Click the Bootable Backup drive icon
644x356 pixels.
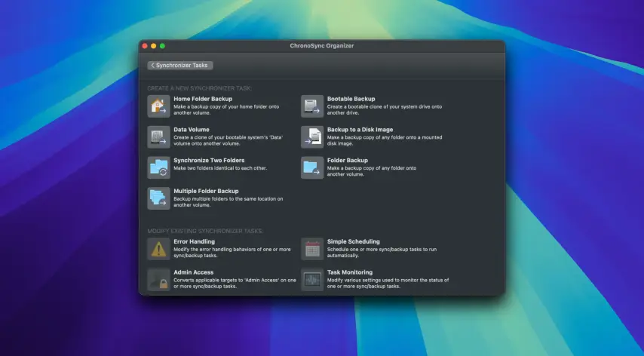click(x=312, y=106)
